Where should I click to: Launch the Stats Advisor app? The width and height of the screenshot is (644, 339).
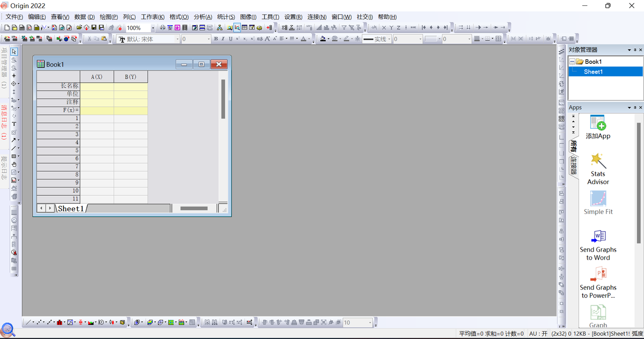598,169
